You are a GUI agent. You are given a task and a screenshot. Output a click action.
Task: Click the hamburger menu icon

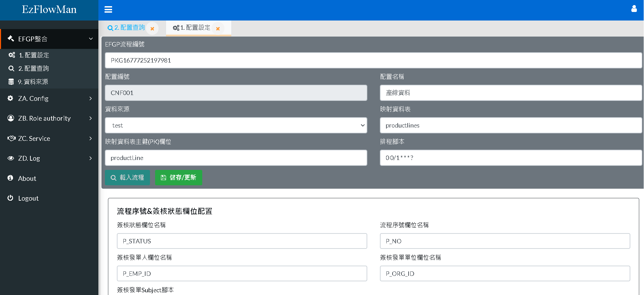(x=108, y=10)
